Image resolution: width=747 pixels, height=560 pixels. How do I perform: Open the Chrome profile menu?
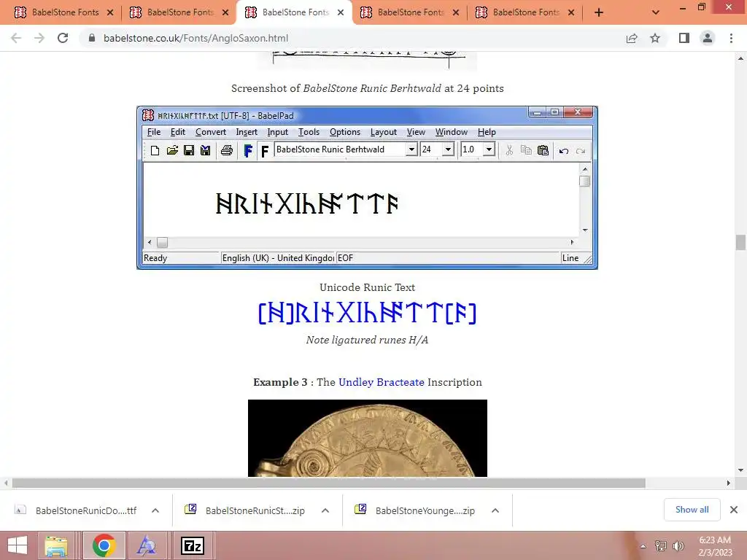(708, 38)
